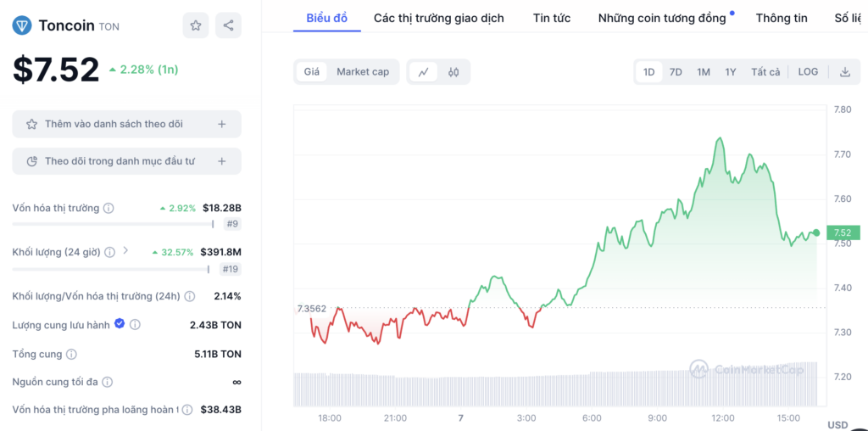Click market cap rank #9 badge
Viewport: 868px width, 431px height.
click(x=232, y=224)
